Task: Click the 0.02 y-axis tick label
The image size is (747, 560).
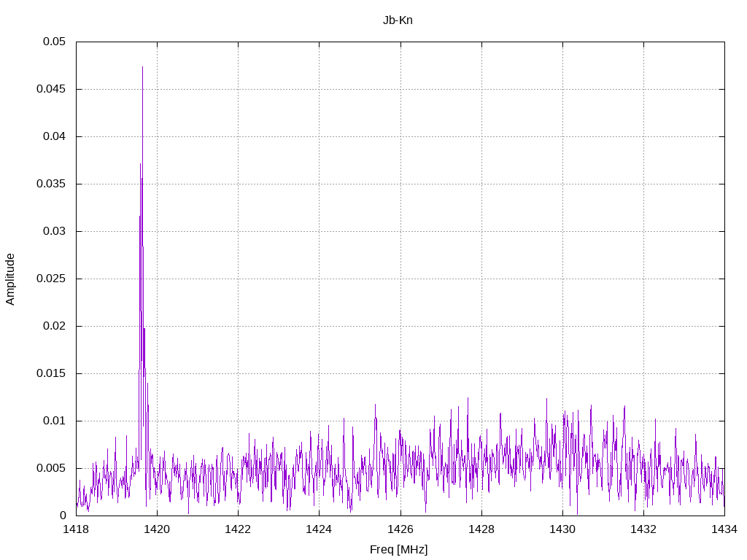Action: click(54, 326)
